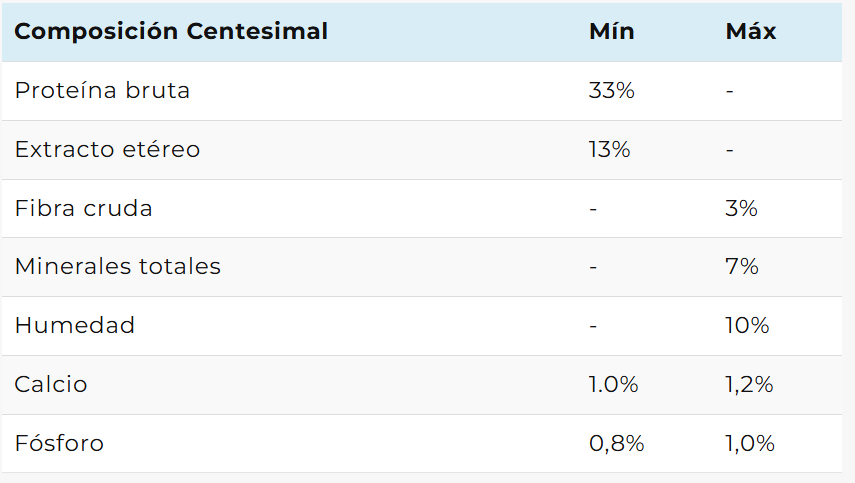Click the Mín column header

coord(611,31)
